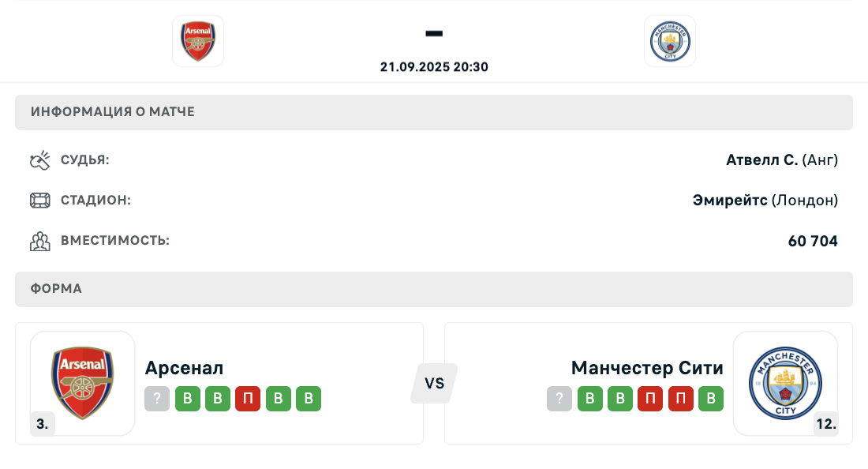
Task: Open the Арсенал team name link
Action: (x=184, y=368)
